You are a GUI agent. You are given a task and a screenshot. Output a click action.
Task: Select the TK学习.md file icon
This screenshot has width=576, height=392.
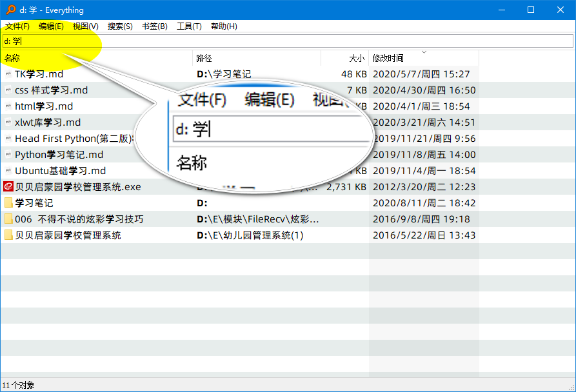[7, 73]
